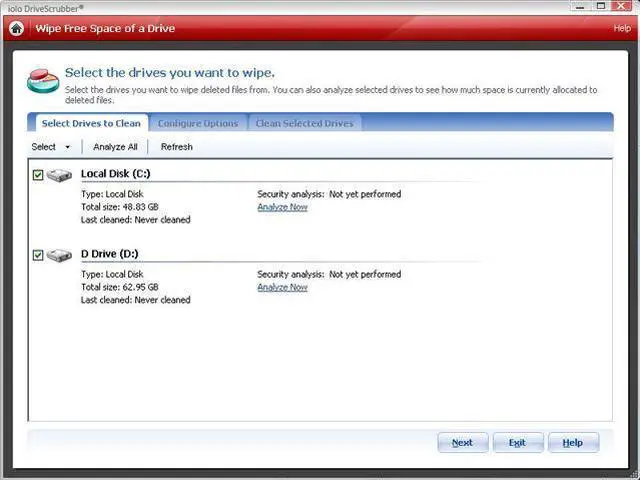Image resolution: width=640 pixels, height=480 pixels.
Task: Click the Total size: 62.95 GB text
Action: (120, 287)
